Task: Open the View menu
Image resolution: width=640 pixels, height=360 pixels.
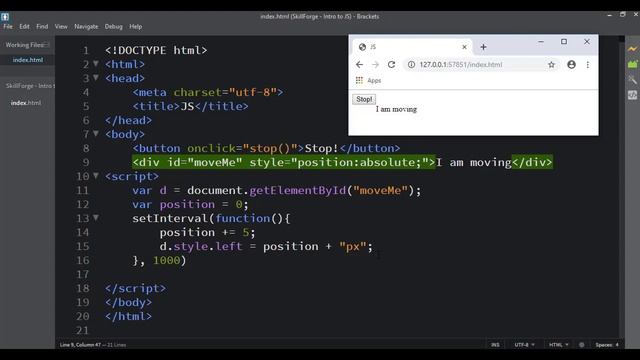Action: click(x=61, y=27)
